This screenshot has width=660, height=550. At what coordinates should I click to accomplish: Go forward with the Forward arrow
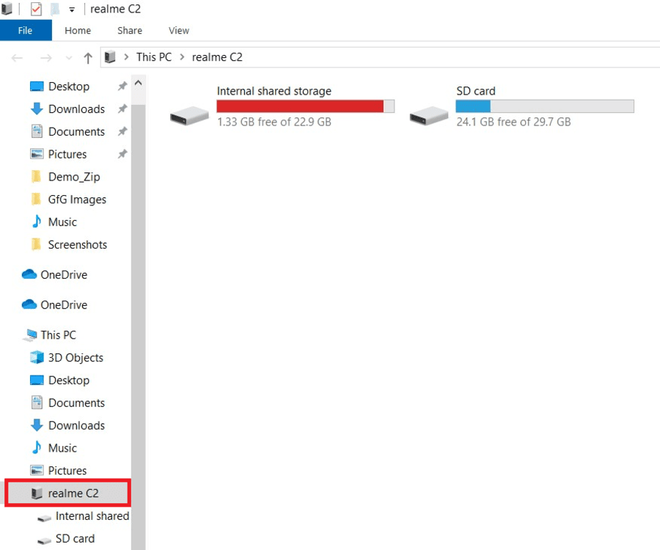[x=46, y=58]
